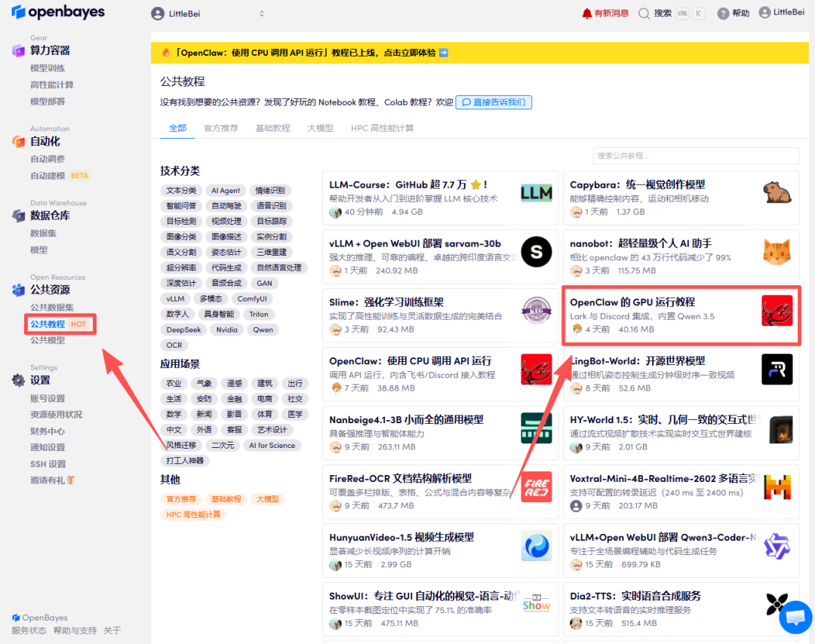Switch to the 全部 tab
The height and width of the screenshot is (644, 815).
pyautogui.click(x=178, y=127)
